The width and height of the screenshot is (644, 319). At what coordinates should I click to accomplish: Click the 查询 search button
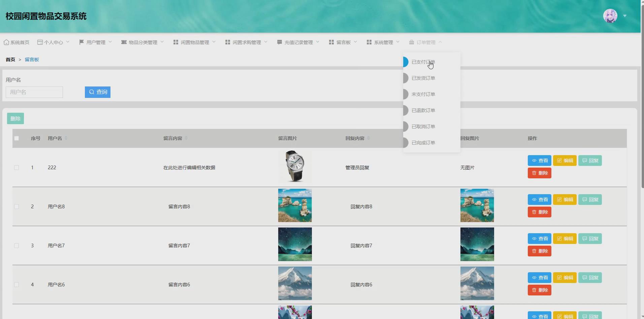(x=98, y=92)
